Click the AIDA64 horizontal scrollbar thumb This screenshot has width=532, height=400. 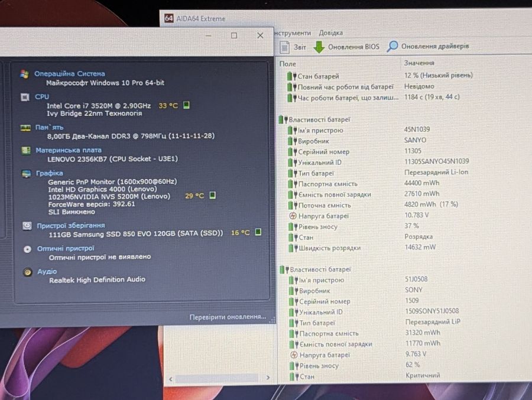216,378
